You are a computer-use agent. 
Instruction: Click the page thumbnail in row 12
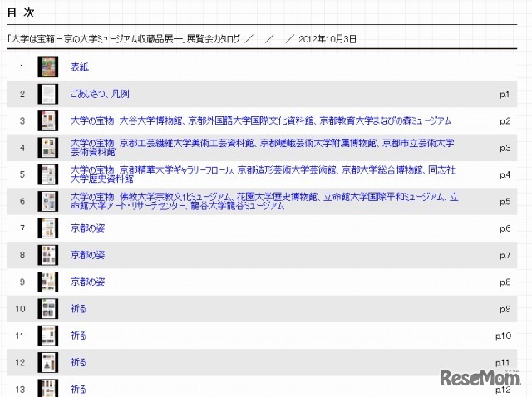pyautogui.click(x=48, y=362)
